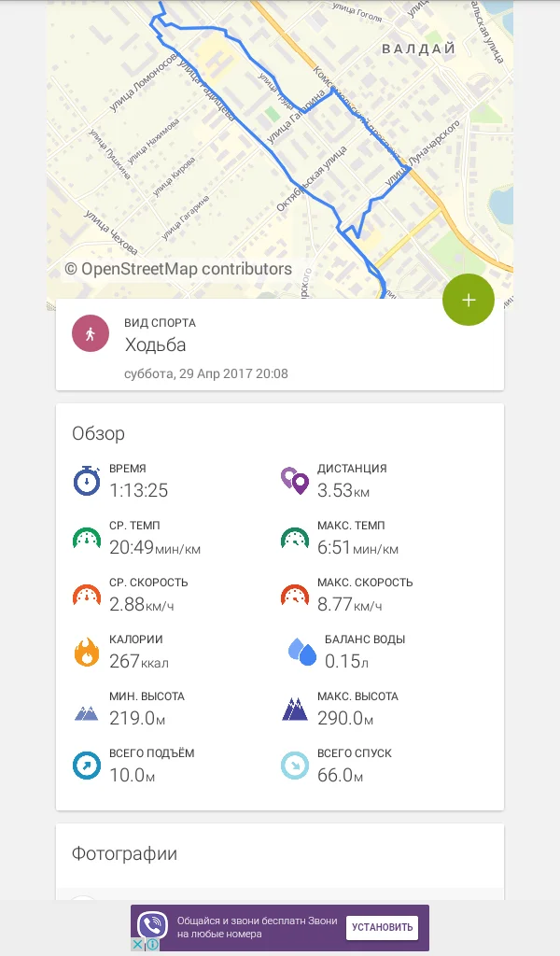Tap the total descent arrow icon
The image size is (560, 956).
(294, 766)
